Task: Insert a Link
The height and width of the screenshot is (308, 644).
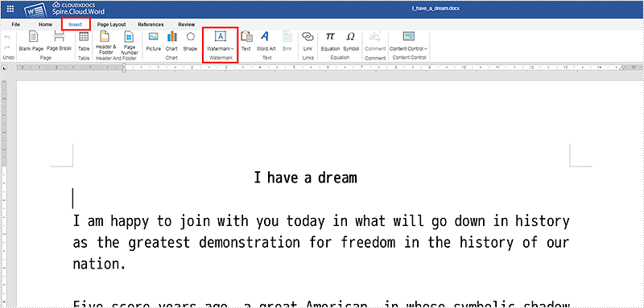Action: coord(308,42)
